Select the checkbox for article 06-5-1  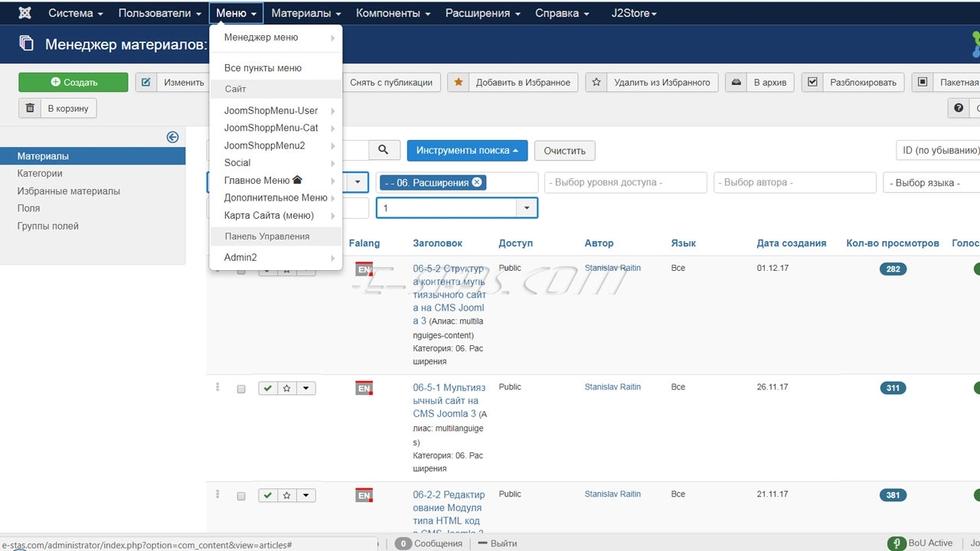point(241,389)
